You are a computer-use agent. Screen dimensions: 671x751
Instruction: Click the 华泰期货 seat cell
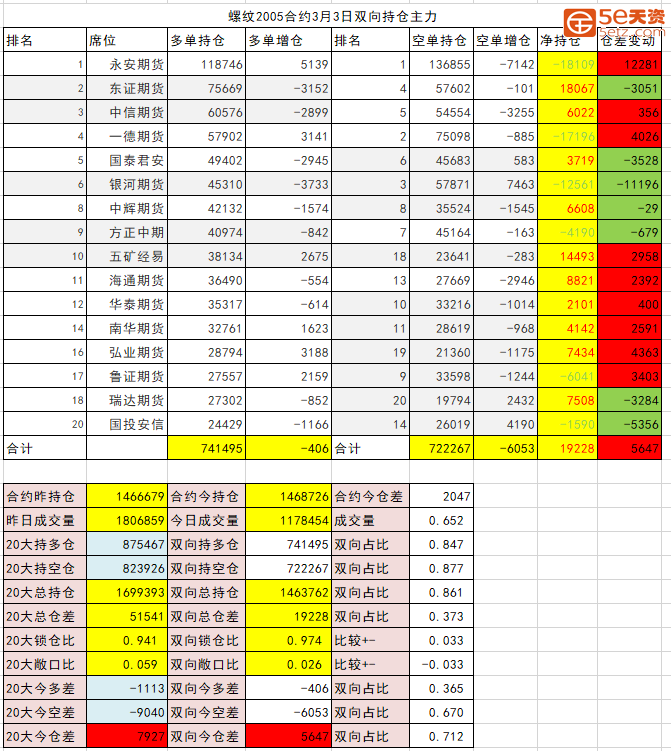(127, 304)
